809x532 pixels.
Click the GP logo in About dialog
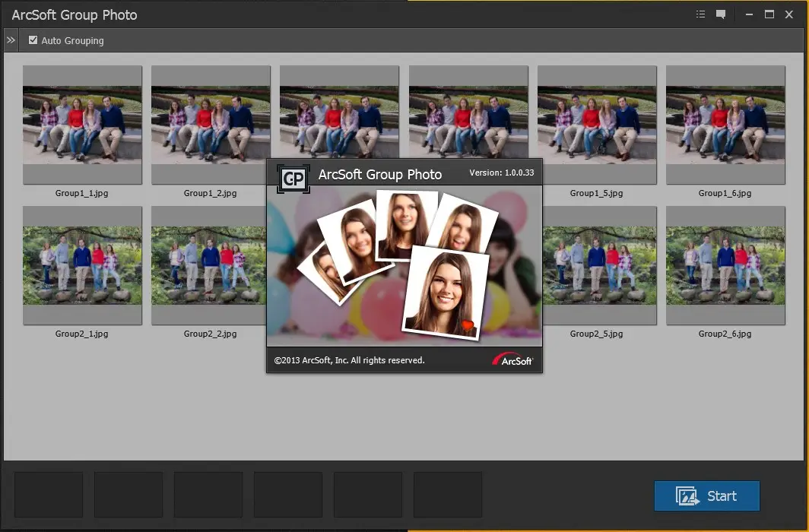(293, 179)
